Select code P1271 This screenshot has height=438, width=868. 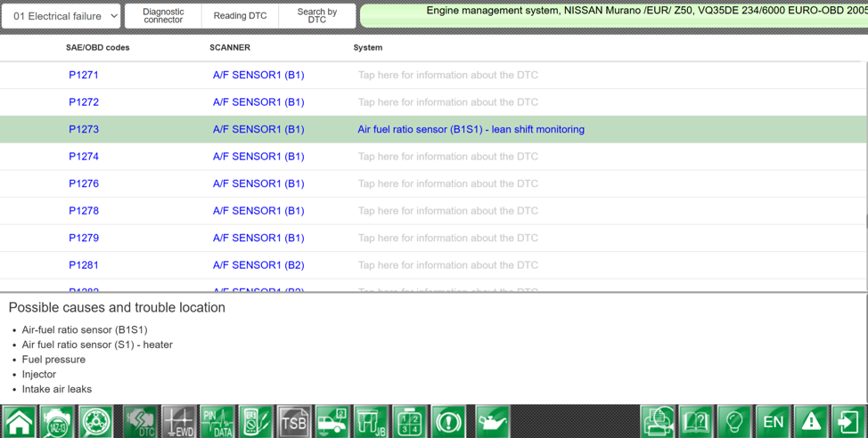[84, 75]
